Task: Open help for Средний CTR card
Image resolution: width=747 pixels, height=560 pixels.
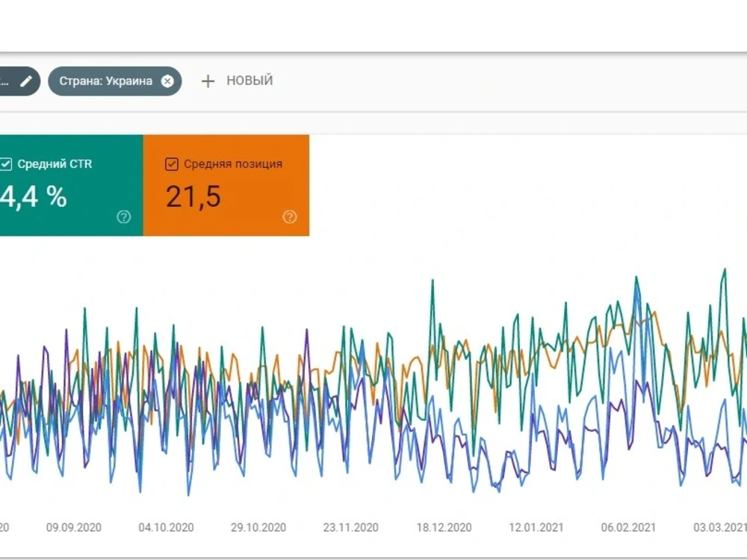Action: click(x=124, y=217)
